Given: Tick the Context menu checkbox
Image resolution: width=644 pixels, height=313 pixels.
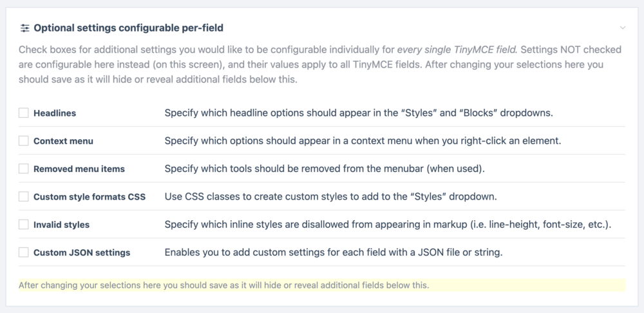Looking at the screenshot, I should (24, 140).
